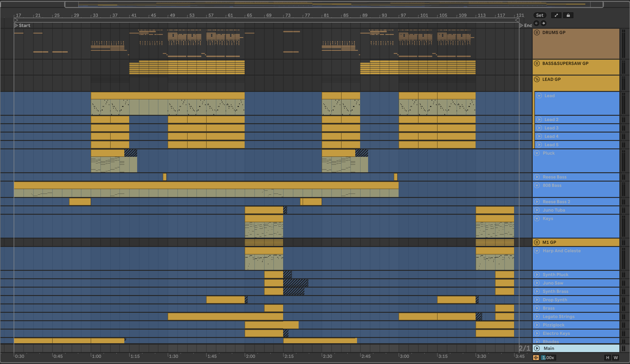The height and width of the screenshot is (364, 630).
Task: Unfold the Reese Bass track
Action: (537, 177)
